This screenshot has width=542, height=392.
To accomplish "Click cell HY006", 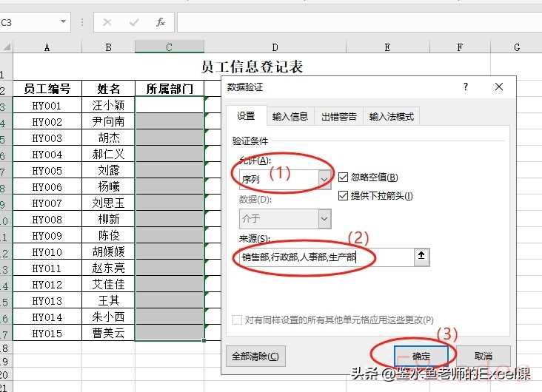I will click(x=47, y=186).
